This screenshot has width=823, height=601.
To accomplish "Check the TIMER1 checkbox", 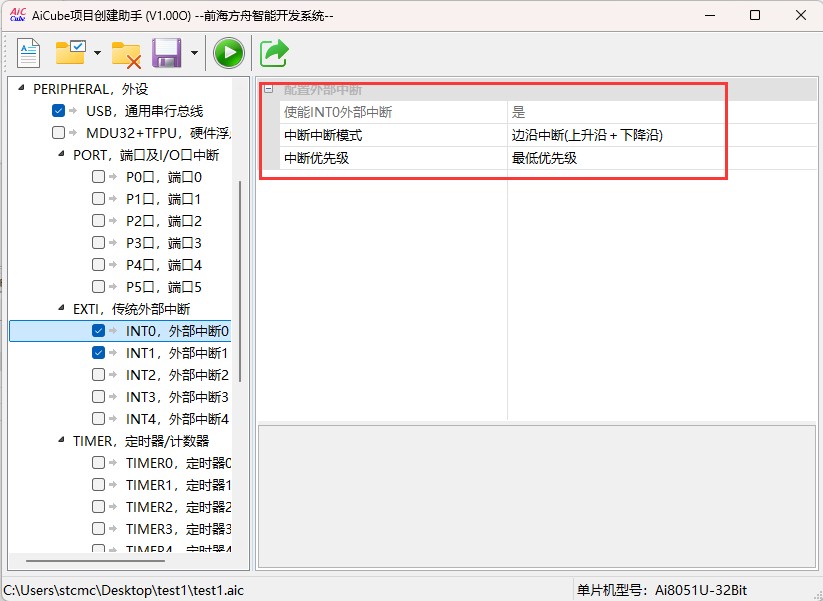I will 98,485.
